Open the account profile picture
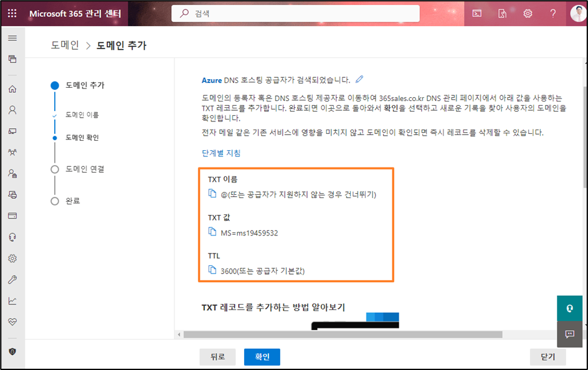588x370 pixels. point(578,14)
